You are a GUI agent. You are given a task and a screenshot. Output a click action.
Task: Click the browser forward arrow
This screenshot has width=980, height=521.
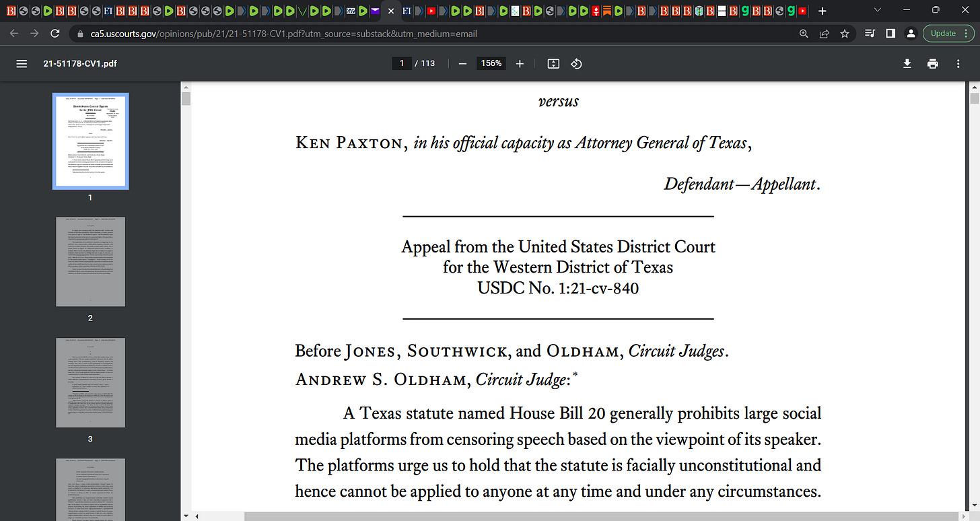35,33
